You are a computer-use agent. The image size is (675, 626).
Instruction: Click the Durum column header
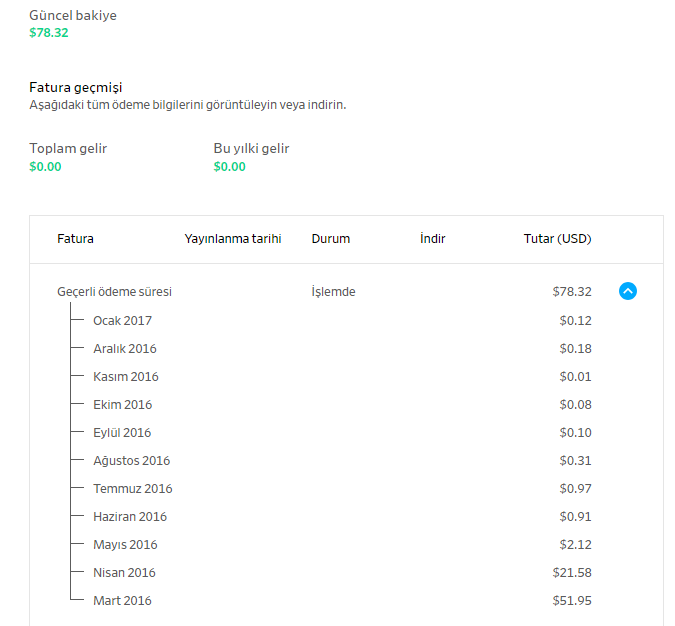pos(331,239)
